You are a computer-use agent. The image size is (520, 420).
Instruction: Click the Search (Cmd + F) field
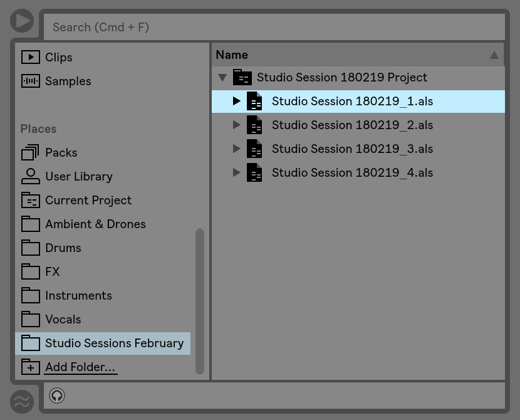pyautogui.click(x=274, y=27)
